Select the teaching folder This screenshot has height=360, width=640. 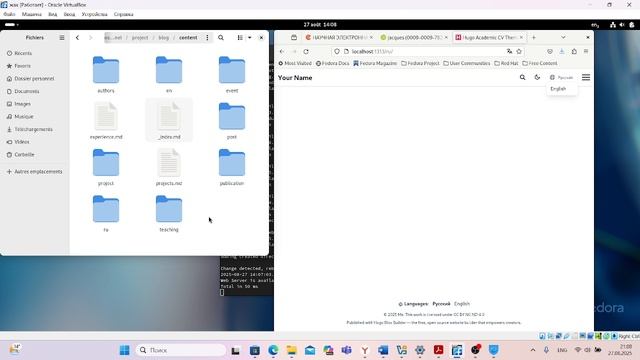169,209
